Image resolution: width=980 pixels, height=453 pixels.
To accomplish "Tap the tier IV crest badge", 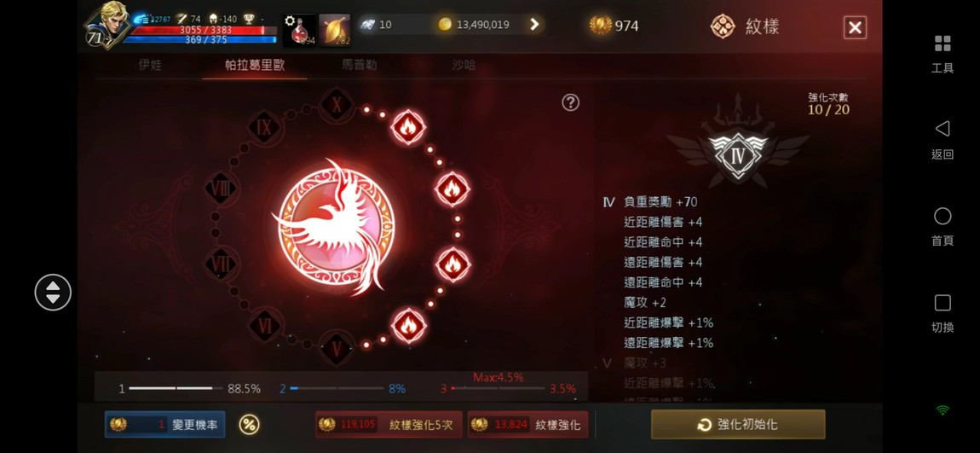I will point(738,155).
